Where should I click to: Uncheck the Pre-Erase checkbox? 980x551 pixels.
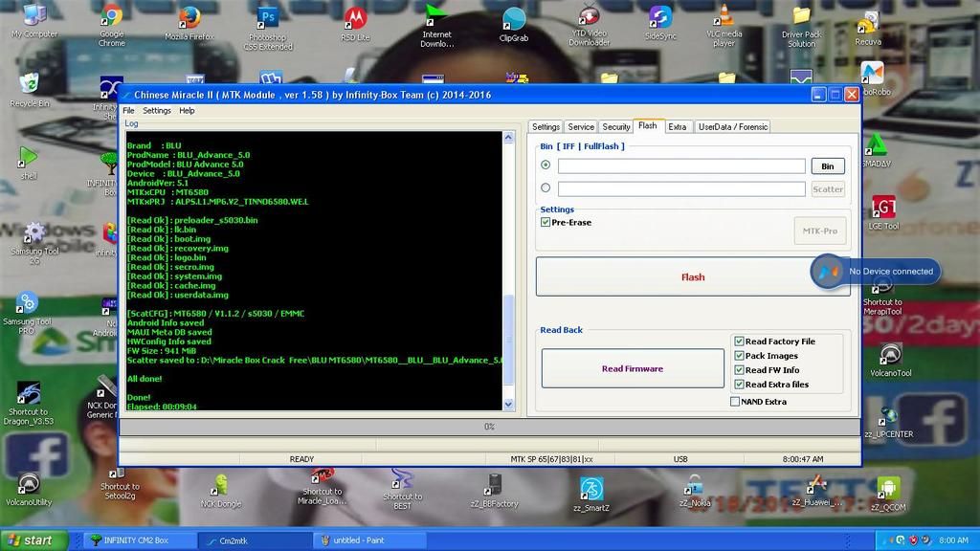(546, 222)
